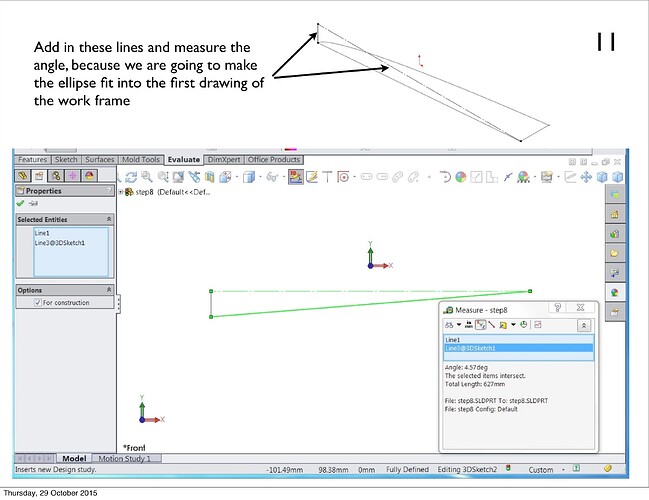Collapse the Measure dialog with chevron button
This screenshot has height=500, width=649.
point(584,325)
